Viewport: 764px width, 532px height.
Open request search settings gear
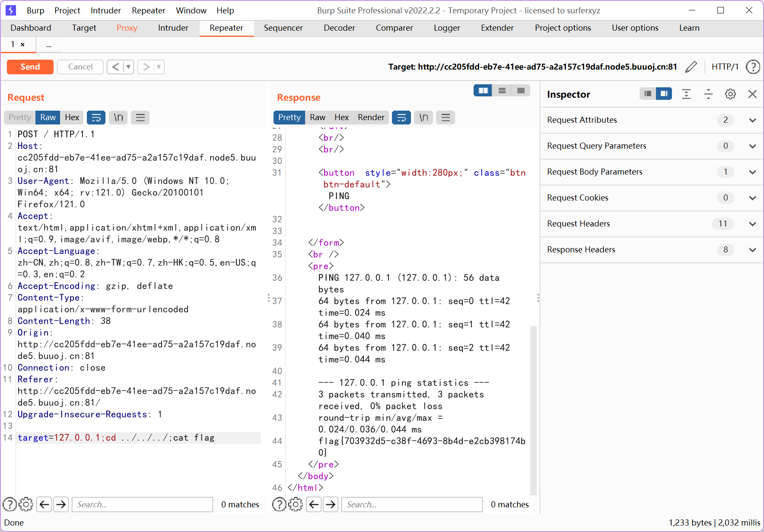click(x=26, y=504)
